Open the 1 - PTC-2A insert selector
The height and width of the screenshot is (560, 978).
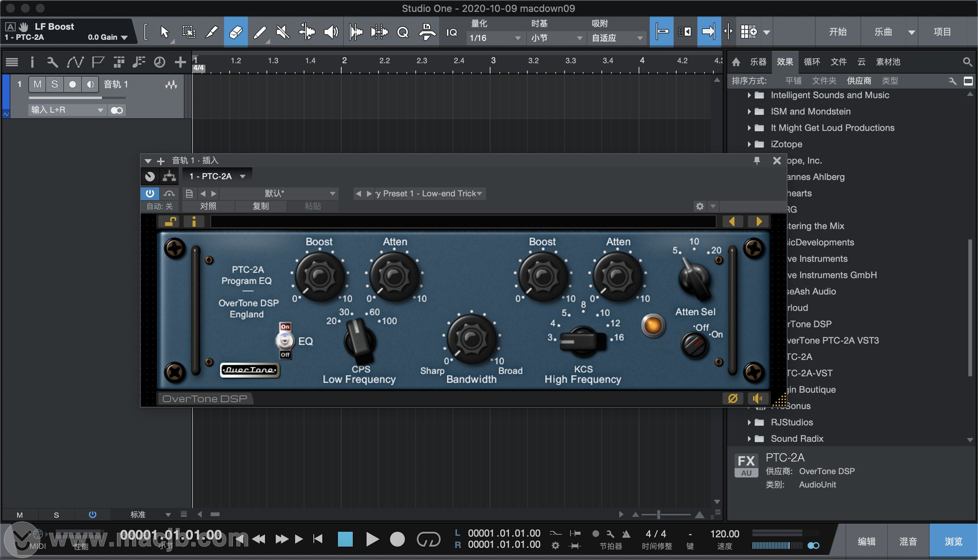(x=217, y=177)
